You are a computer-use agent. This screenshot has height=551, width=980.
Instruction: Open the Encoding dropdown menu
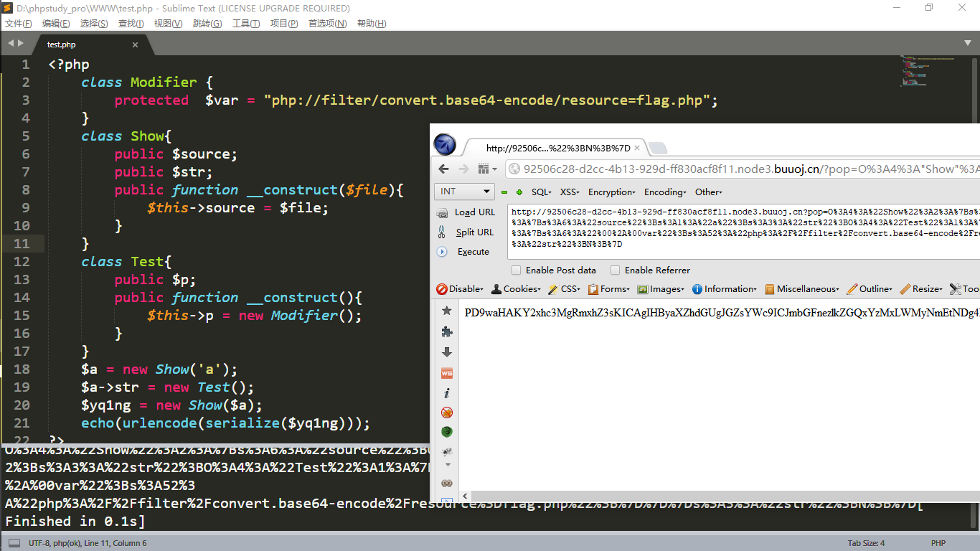tap(665, 192)
